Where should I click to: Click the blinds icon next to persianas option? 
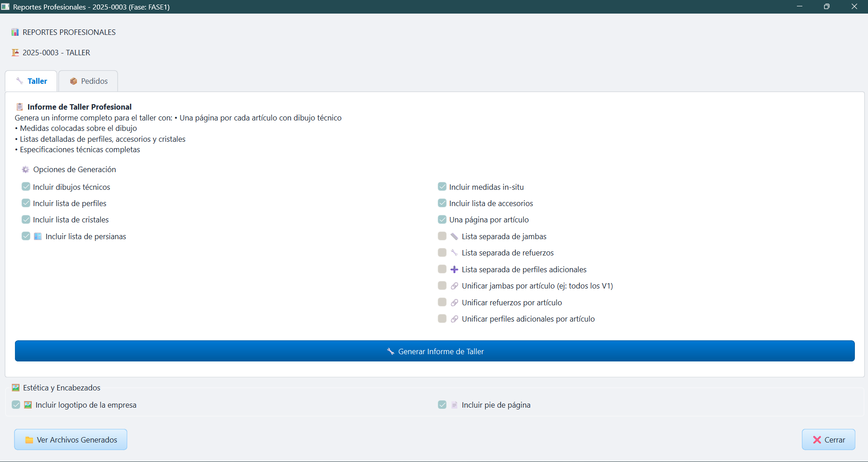38,236
